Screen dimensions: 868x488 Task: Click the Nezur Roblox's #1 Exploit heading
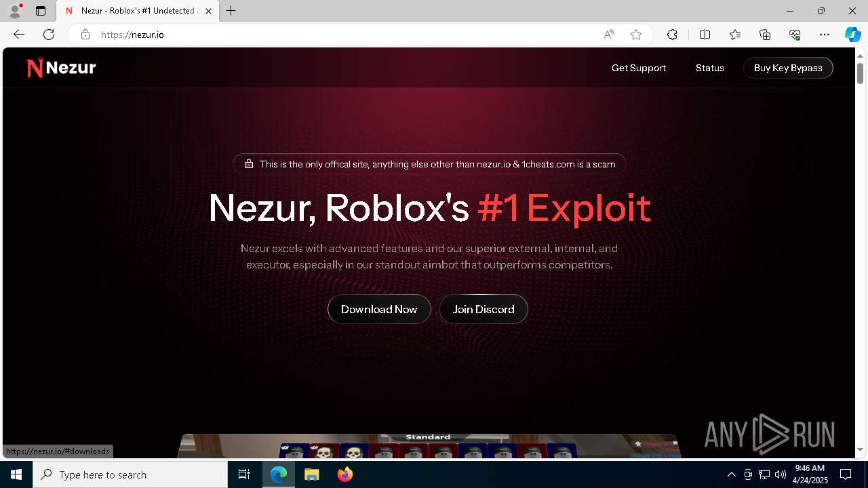pyautogui.click(x=429, y=207)
